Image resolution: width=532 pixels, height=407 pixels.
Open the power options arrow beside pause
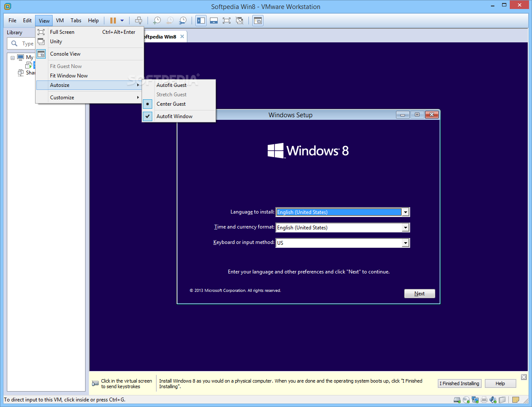coord(122,21)
